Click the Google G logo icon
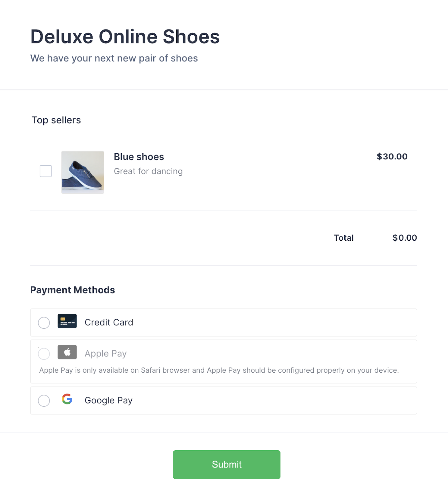Screen dimensions: 448x482 (67, 399)
